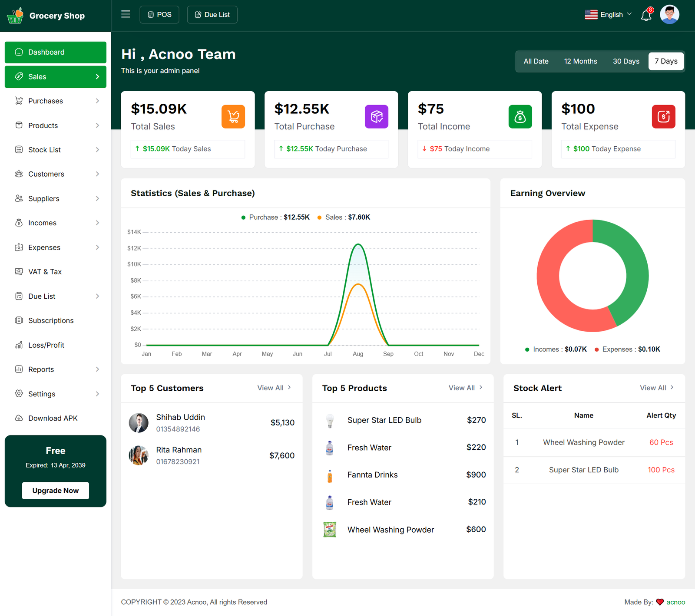Image resolution: width=695 pixels, height=616 pixels.
Task: Switch to the 30 Days tab
Action: [625, 61]
